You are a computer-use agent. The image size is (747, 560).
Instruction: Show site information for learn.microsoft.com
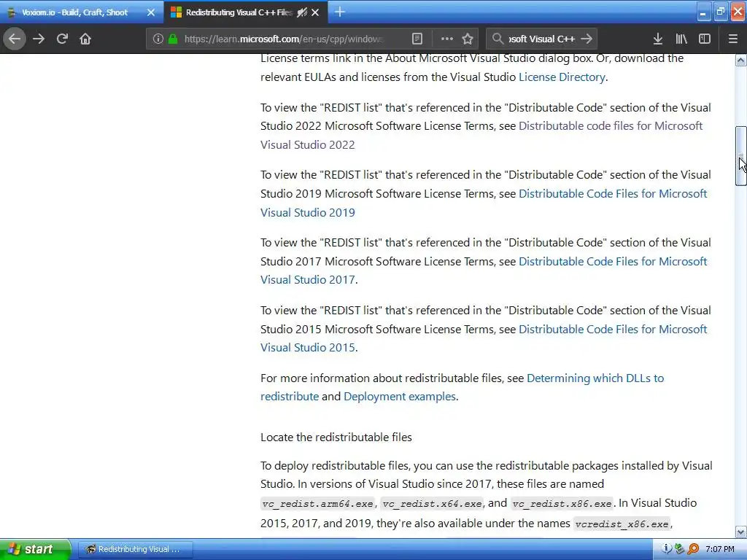click(x=158, y=39)
